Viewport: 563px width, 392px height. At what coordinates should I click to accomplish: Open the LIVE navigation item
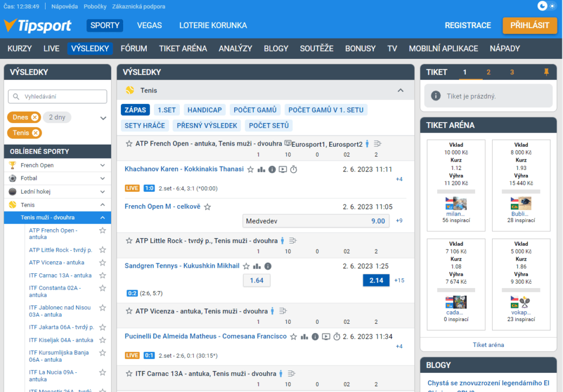pyautogui.click(x=51, y=48)
